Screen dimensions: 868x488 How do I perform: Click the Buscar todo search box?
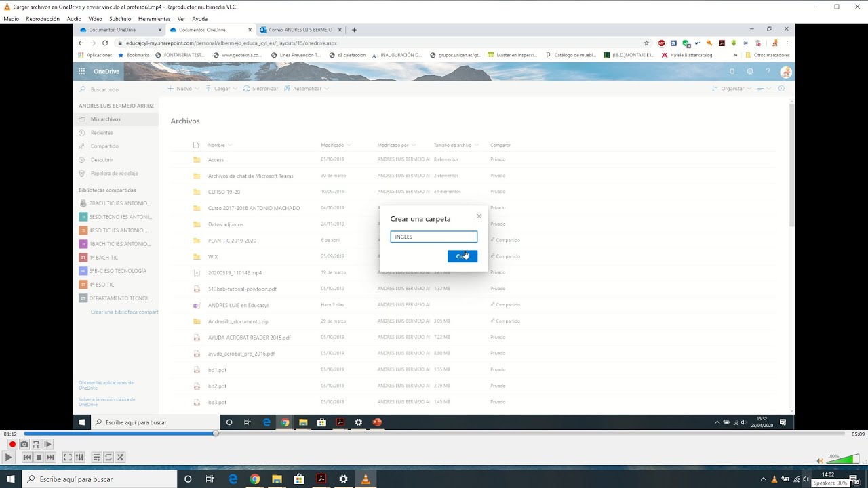[115, 89]
